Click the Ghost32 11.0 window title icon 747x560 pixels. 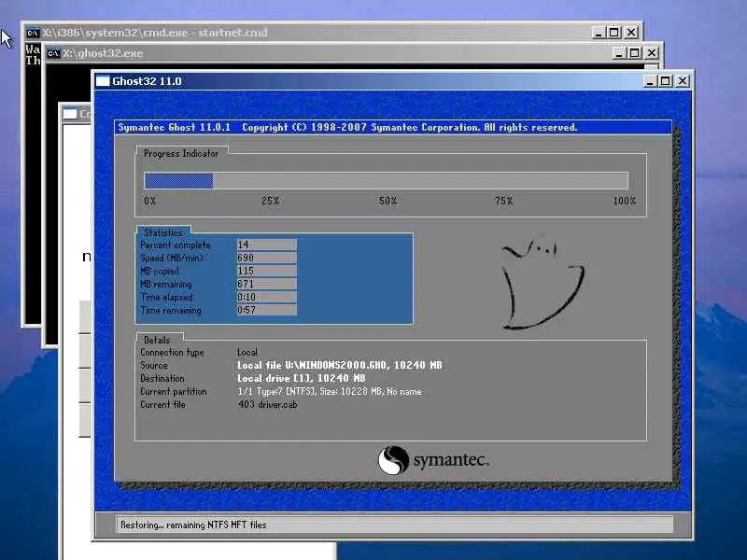coord(103,81)
